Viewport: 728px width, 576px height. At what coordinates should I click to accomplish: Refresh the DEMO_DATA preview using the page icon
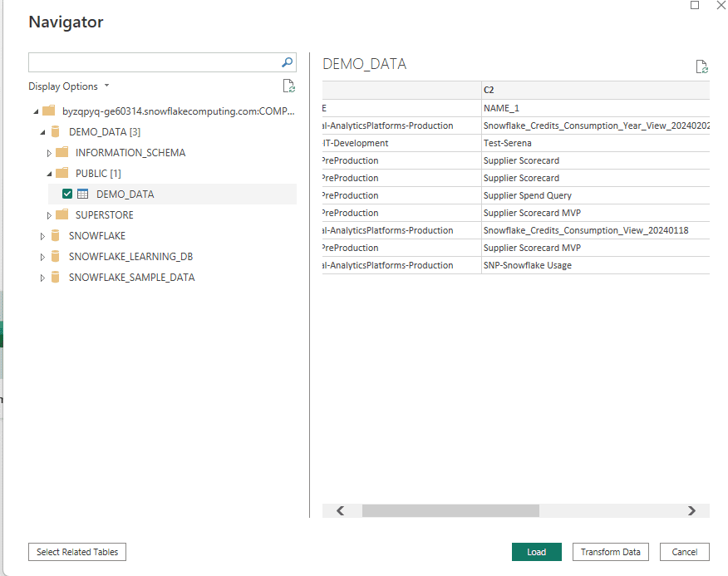pyautogui.click(x=701, y=66)
